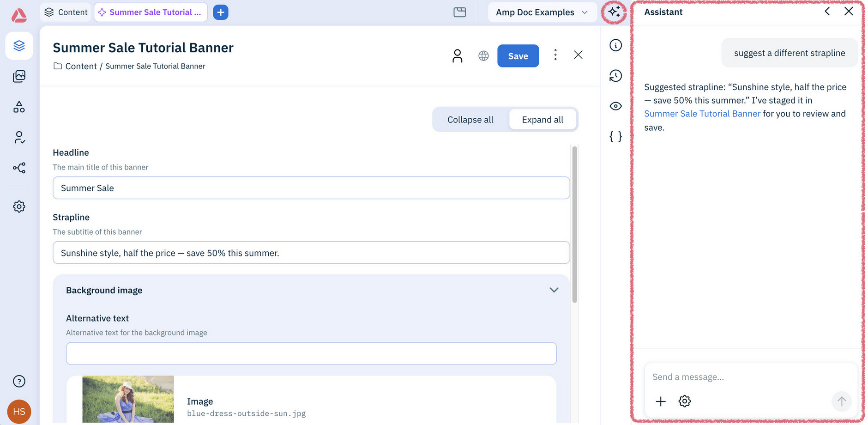The width and height of the screenshot is (868, 425).
Task: Click the send message arrow button
Action: click(x=842, y=401)
